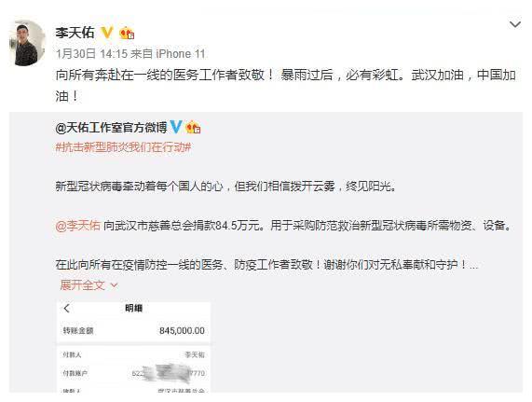Open @天佑工作室官方微博 account link
The image size is (532, 402).
[111, 128]
